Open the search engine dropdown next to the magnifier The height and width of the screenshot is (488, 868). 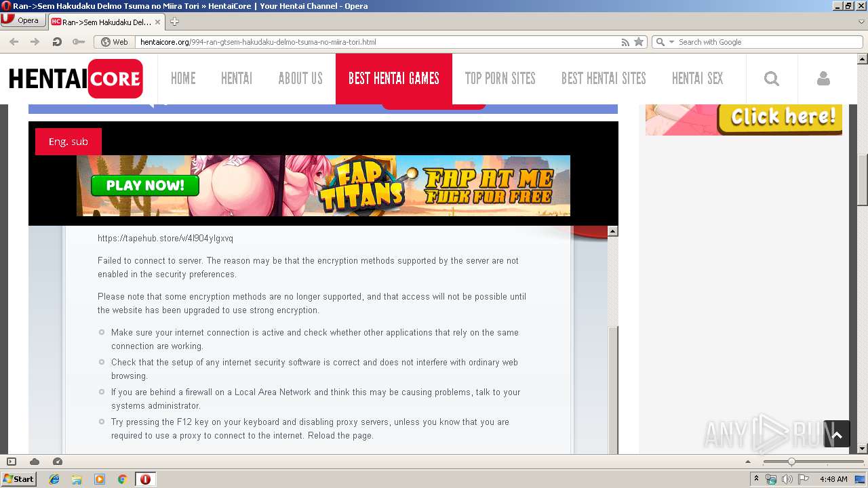coord(672,42)
